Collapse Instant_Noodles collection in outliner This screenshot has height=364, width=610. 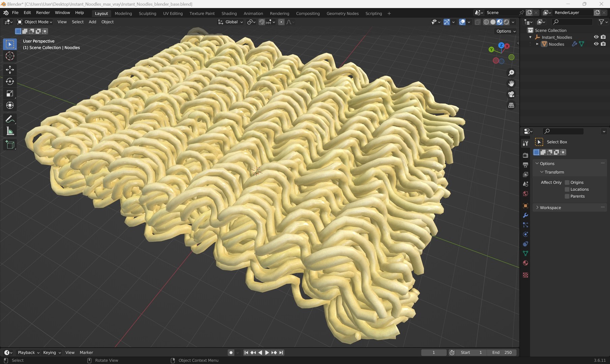tap(530, 37)
